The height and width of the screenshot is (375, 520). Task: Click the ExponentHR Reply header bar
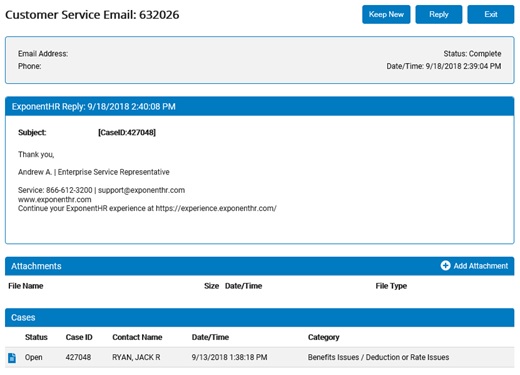click(260, 106)
